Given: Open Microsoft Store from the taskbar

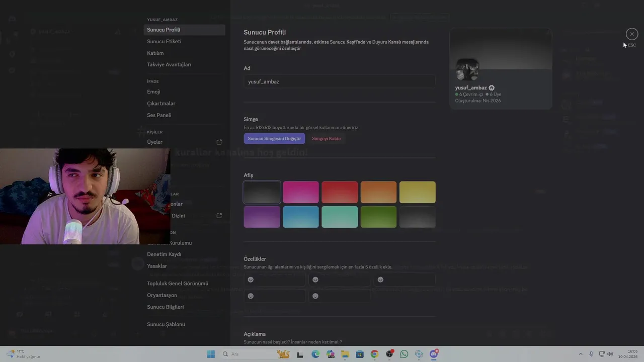Looking at the screenshot, I should coord(360,354).
